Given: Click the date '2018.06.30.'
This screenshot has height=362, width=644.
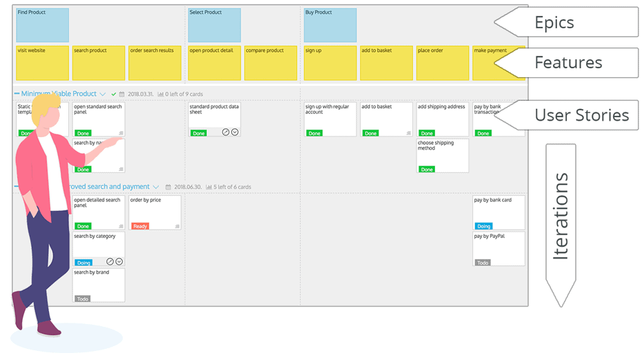Looking at the screenshot, I should coord(188,187).
